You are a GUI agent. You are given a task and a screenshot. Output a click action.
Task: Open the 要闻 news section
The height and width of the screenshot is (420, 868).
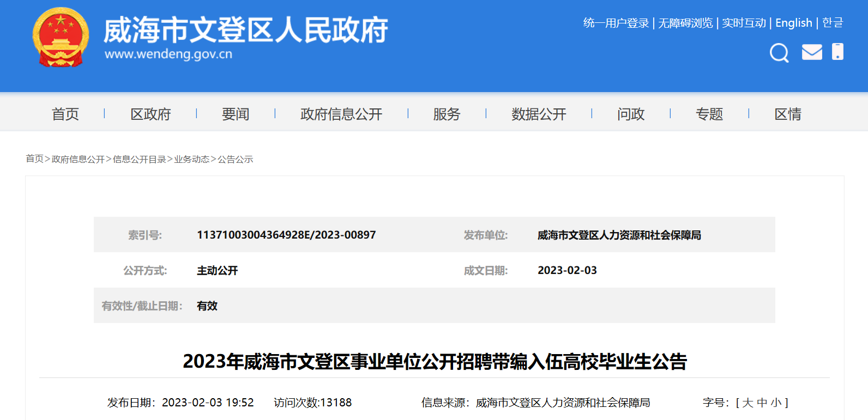point(236,114)
